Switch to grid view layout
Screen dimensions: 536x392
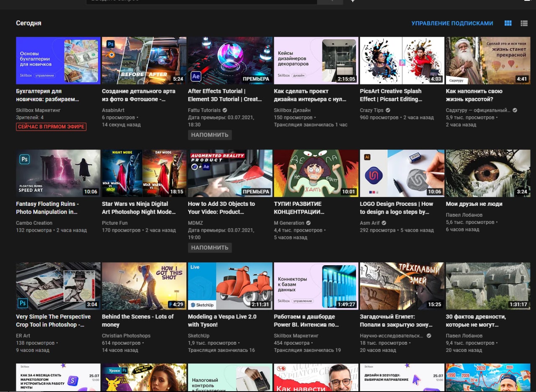pyautogui.click(x=508, y=23)
